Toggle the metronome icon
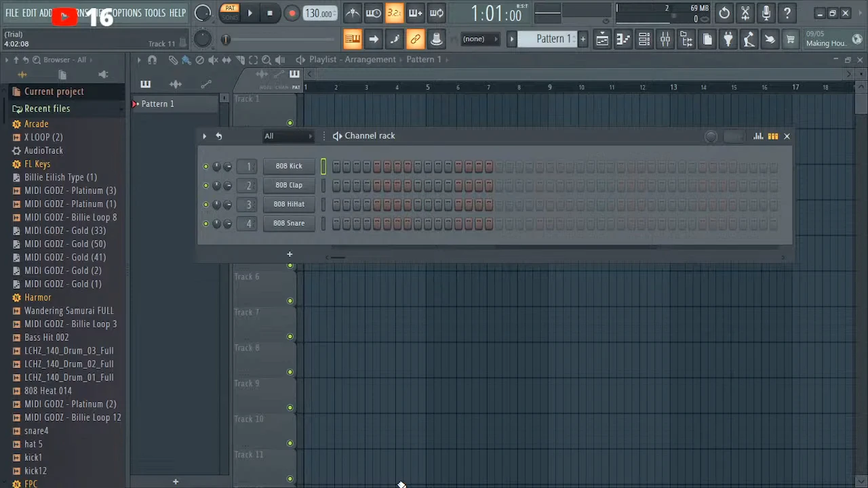Screen dimensions: 868x488 [x=353, y=13]
